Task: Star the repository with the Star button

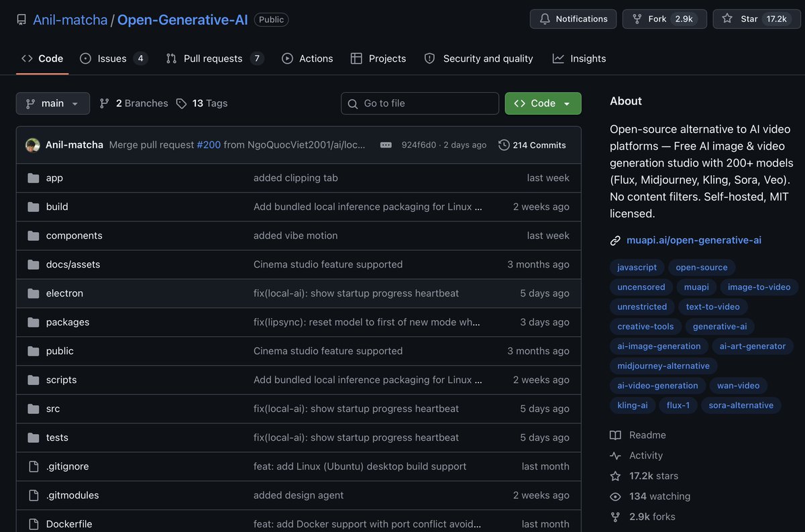Action: (756, 19)
